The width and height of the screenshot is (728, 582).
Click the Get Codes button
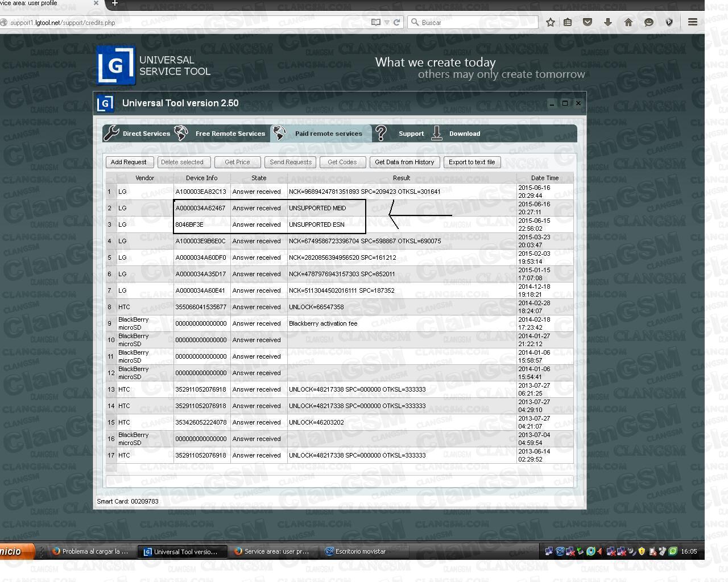click(342, 162)
